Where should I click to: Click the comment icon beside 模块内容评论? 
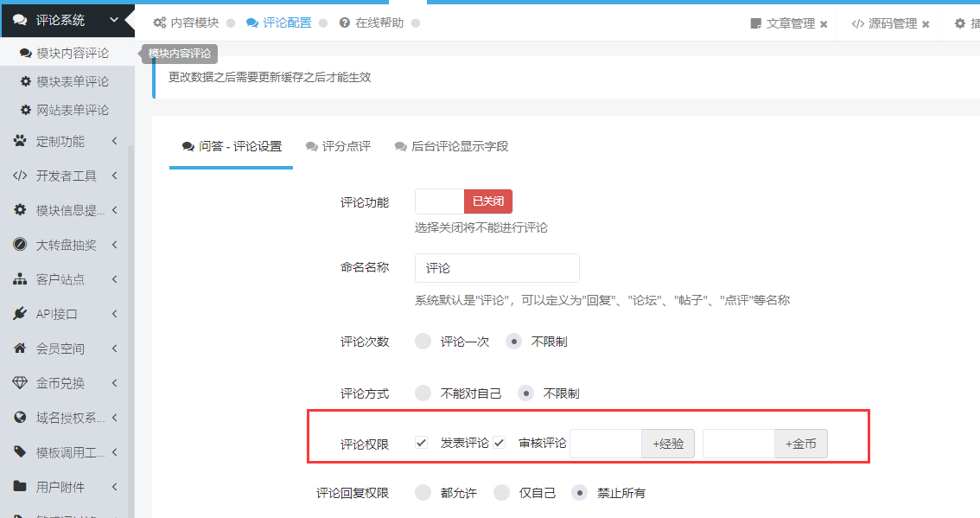pos(26,53)
